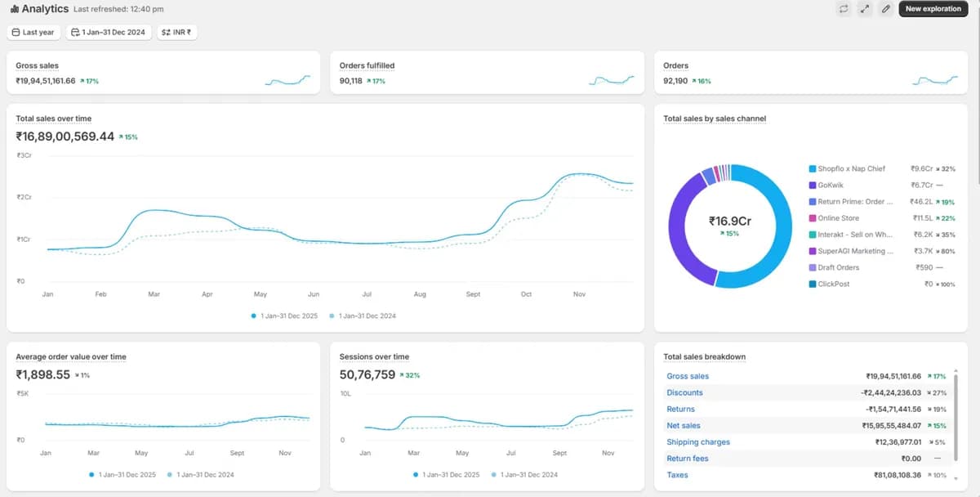
Task: Open the 1 Jan–31 Dec 2024 comparison dropdown
Action: tap(109, 33)
